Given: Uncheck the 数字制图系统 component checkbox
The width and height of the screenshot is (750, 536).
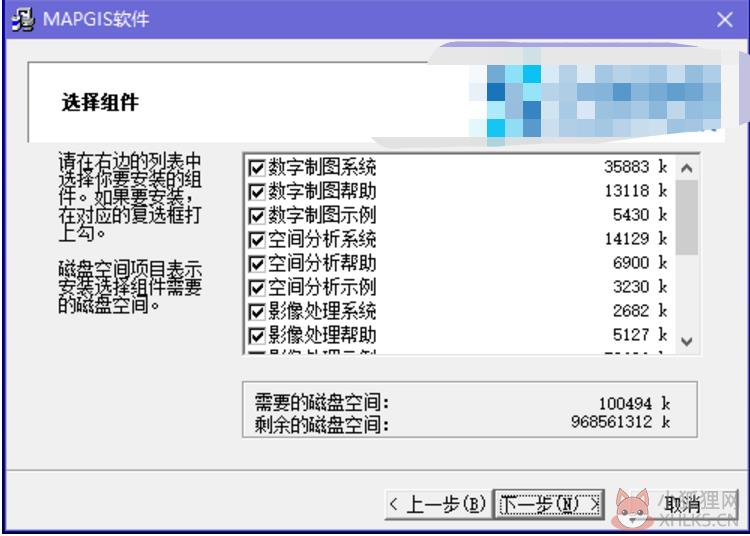Looking at the screenshot, I should (x=257, y=167).
